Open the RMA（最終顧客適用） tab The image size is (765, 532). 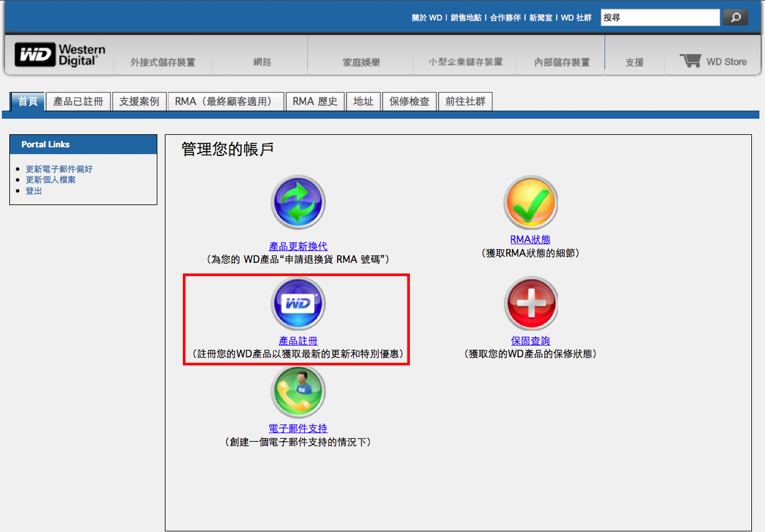pos(226,101)
